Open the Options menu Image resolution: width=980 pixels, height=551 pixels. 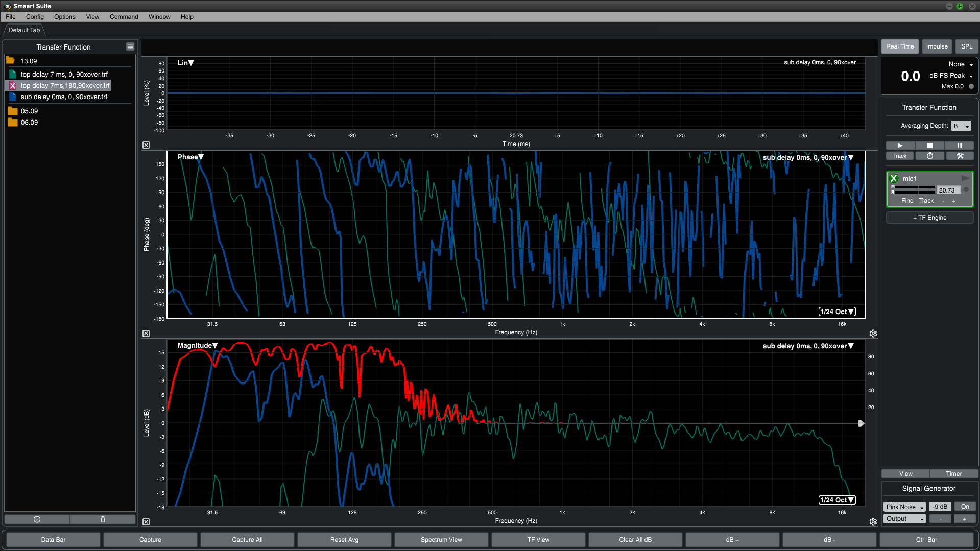[64, 17]
